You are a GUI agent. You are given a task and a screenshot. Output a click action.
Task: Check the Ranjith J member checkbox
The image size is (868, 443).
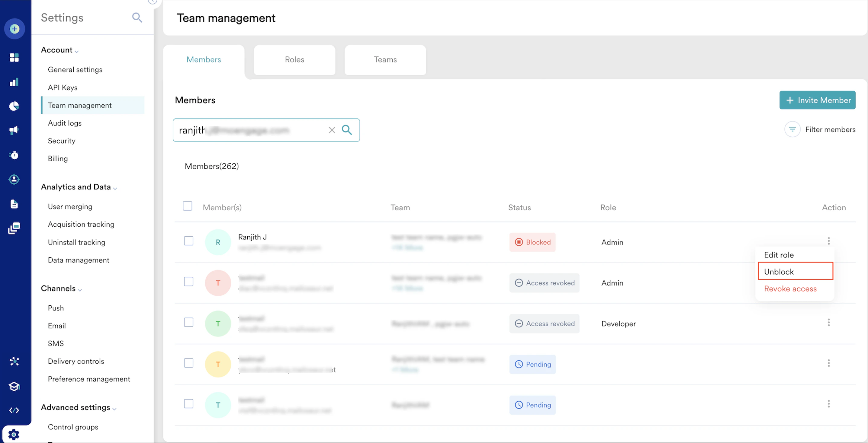188,241
